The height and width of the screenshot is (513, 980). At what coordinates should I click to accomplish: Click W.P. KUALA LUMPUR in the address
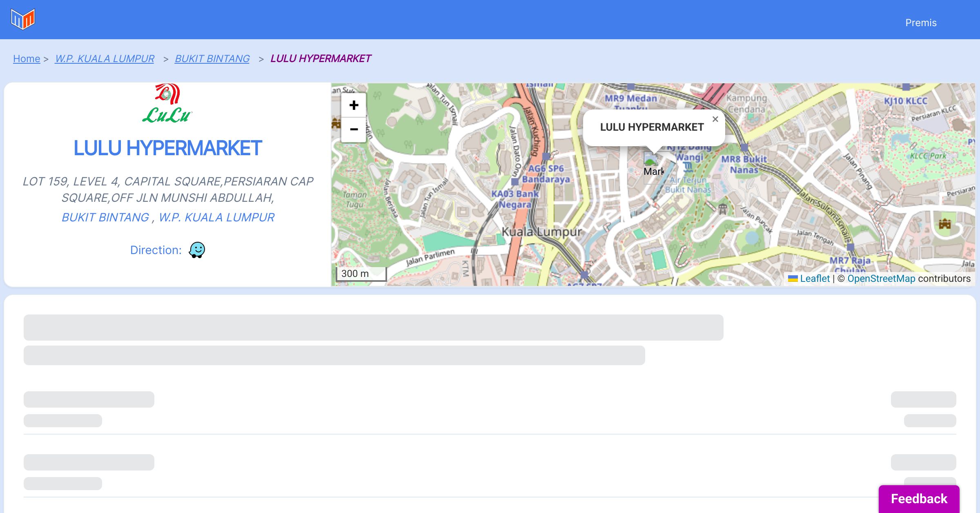pos(216,217)
